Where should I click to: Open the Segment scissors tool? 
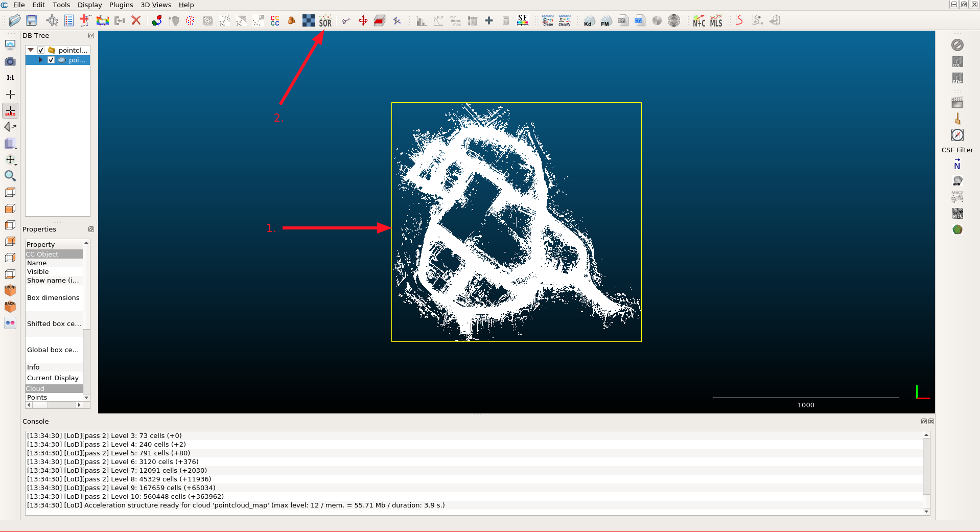pyautogui.click(x=346, y=21)
